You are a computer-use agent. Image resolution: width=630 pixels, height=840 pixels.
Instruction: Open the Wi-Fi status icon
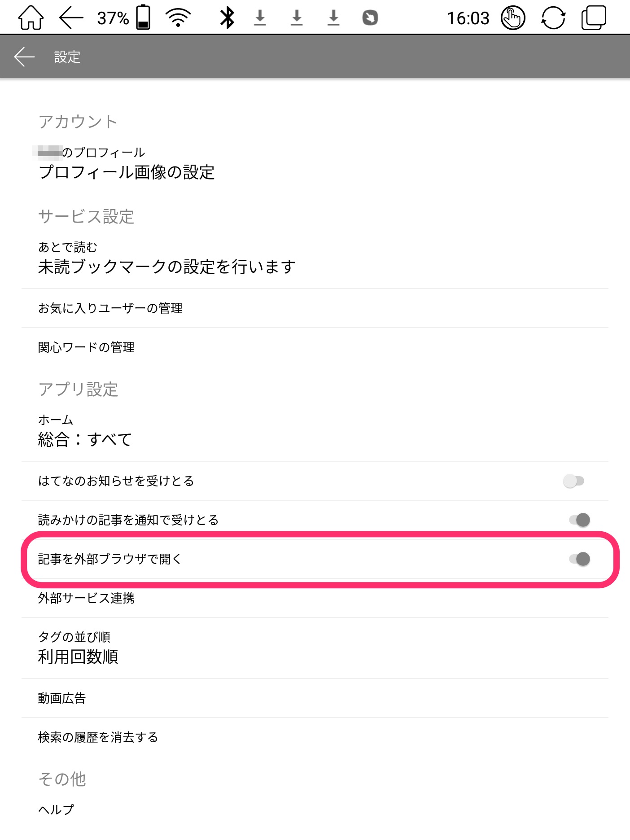[x=178, y=18]
